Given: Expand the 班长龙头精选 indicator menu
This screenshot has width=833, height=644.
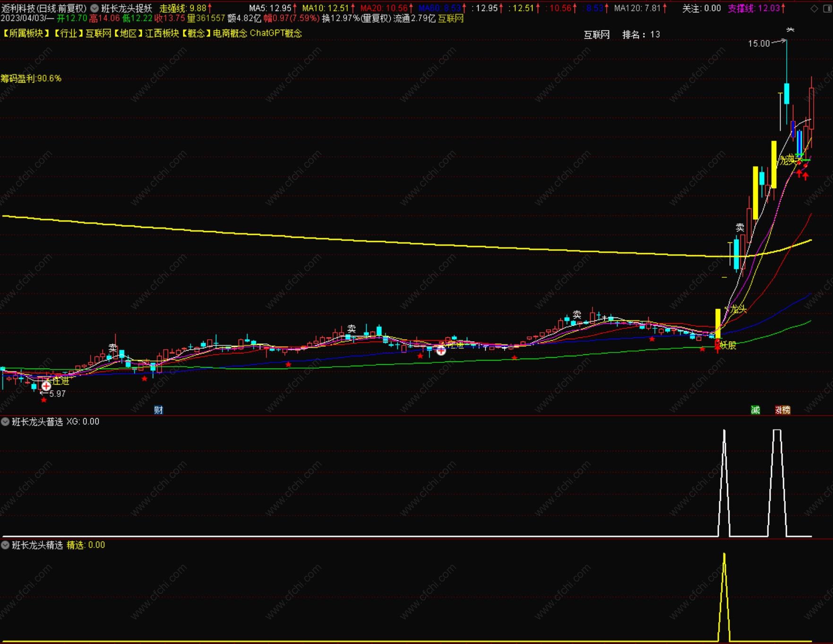Looking at the screenshot, I should click(5, 545).
